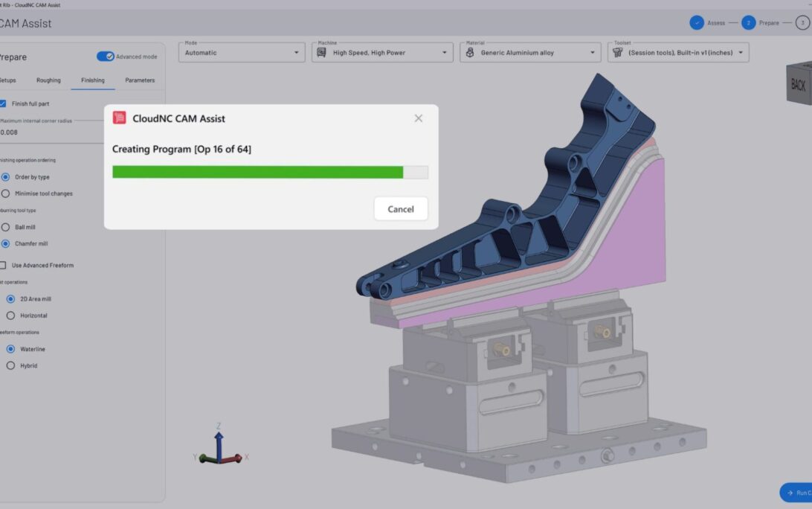This screenshot has height=509, width=812.
Task: Click the step 3 circle indicator
Action: pos(802,23)
